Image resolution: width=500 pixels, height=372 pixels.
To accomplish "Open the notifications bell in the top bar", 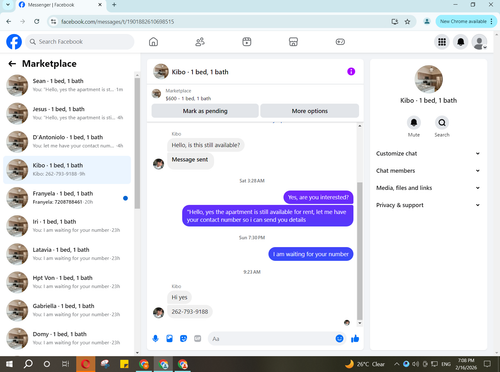I will tap(461, 42).
